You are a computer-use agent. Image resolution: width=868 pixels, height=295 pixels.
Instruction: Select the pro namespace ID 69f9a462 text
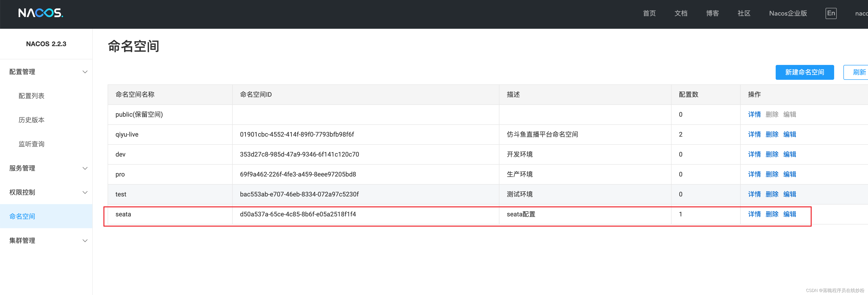pyautogui.click(x=298, y=174)
